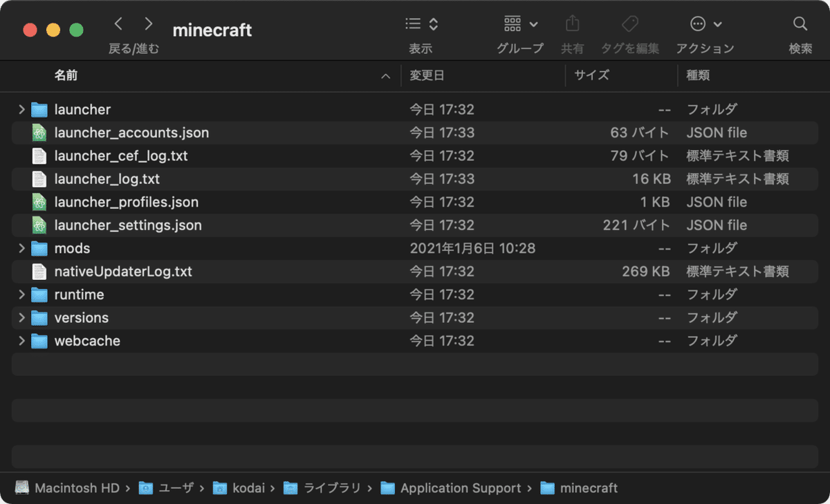The image size is (830, 504).
Task: Click the 共有 share icon
Action: 572,24
